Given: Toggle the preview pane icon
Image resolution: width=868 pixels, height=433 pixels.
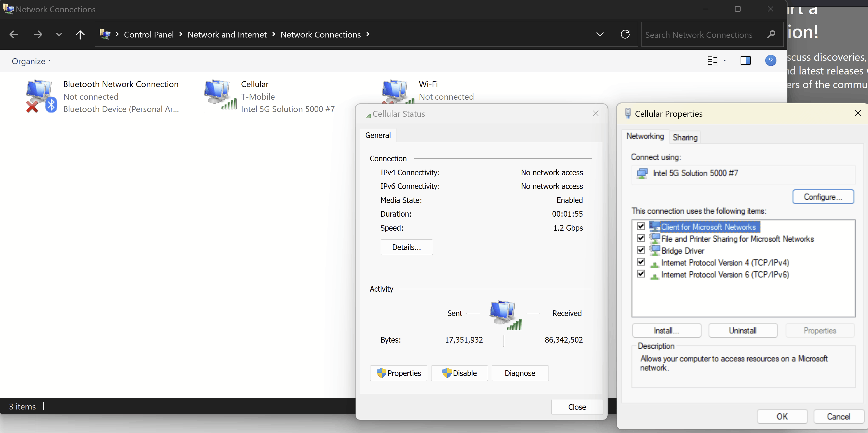Looking at the screenshot, I should pos(745,61).
